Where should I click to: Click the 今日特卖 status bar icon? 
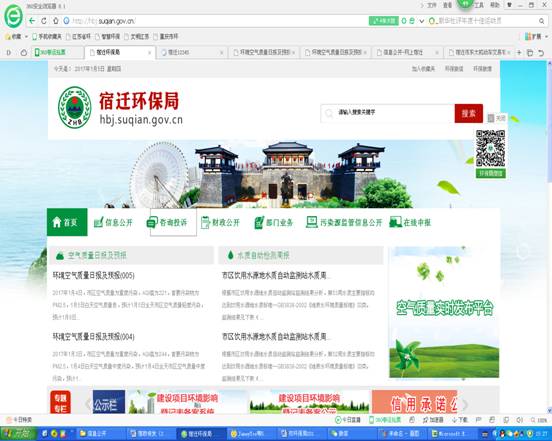(x=19, y=420)
